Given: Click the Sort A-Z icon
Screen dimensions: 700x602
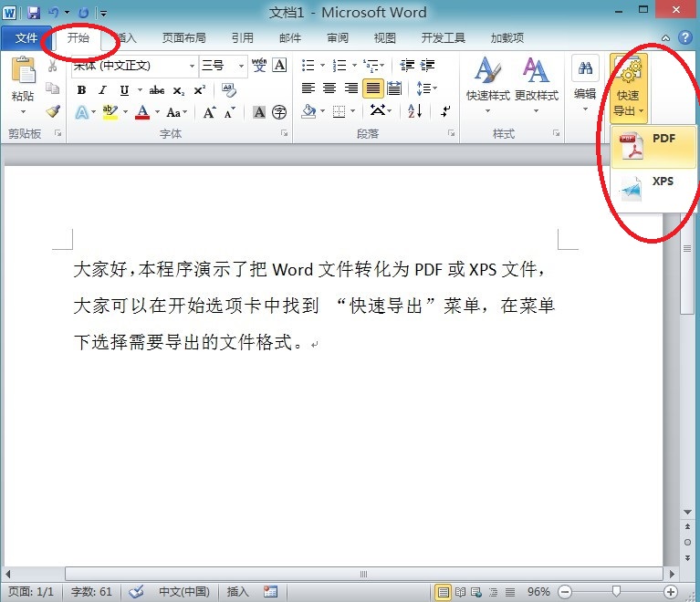Looking at the screenshot, I should click(x=414, y=110).
